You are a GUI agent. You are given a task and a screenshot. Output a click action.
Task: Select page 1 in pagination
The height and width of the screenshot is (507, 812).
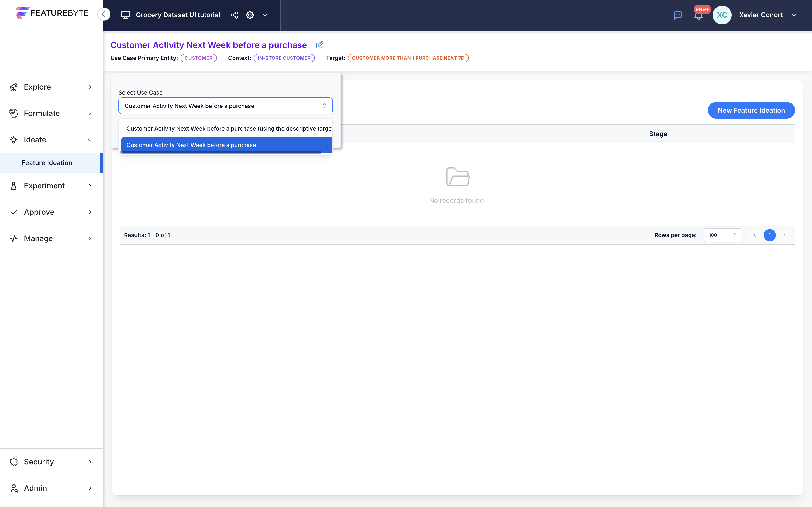(769, 235)
